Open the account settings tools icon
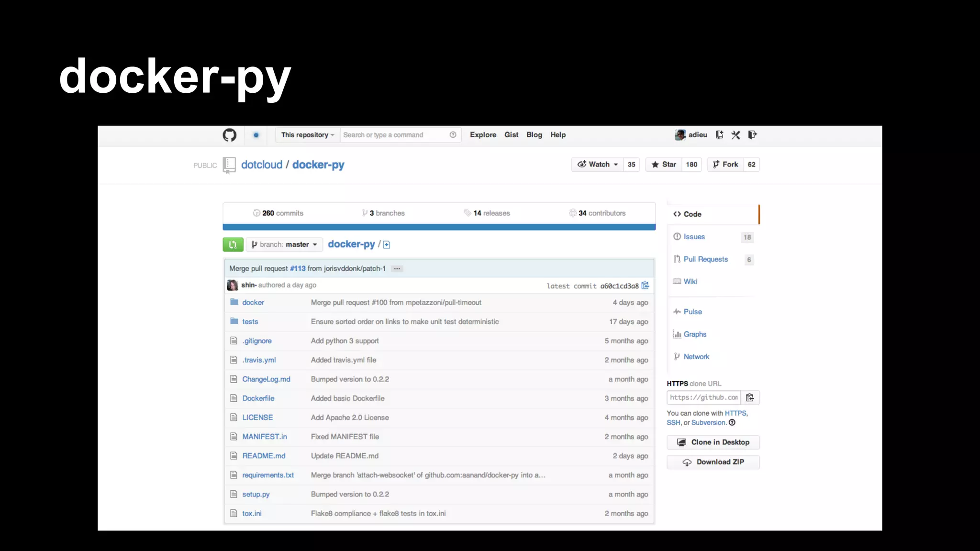This screenshot has width=980, height=551. pyautogui.click(x=735, y=135)
